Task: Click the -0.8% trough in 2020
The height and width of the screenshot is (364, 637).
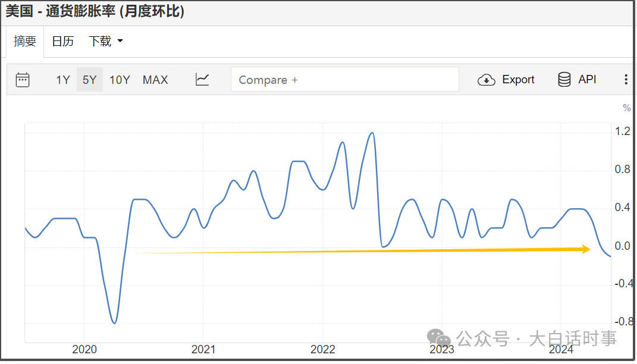Action: [114, 323]
